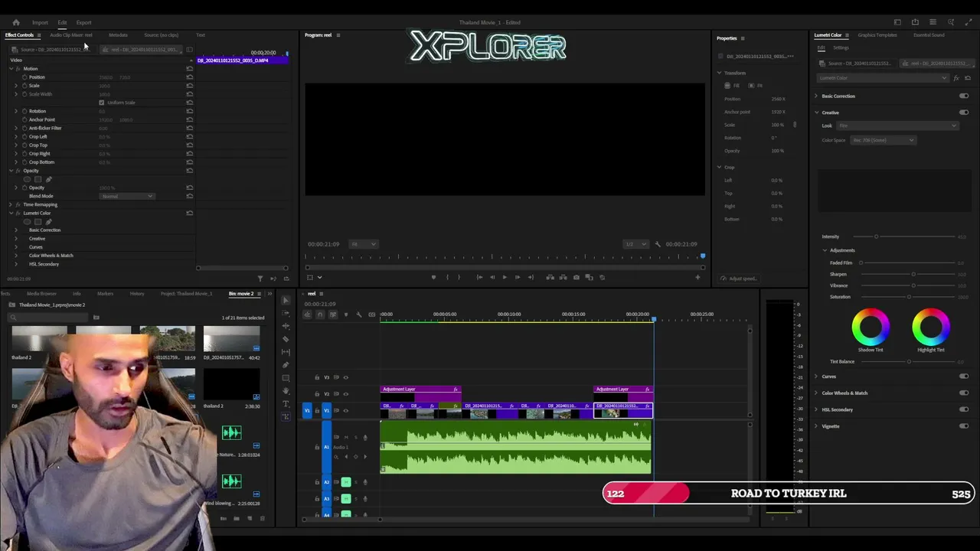This screenshot has height=551, width=980.
Task: Toggle lock on the V3 track
Action: [x=317, y=377]
